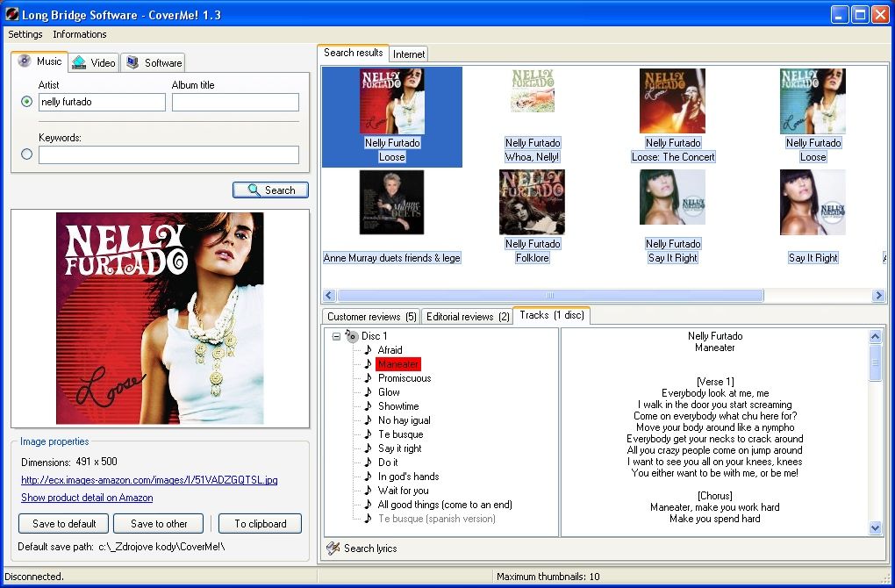Select the blue Loose album cover

[813, 102]
